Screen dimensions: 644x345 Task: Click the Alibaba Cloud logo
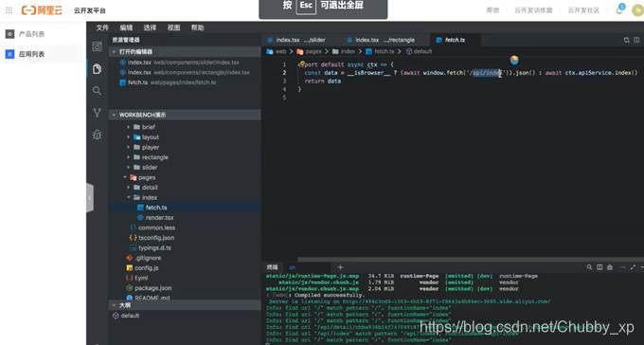(x=42, y=10)
